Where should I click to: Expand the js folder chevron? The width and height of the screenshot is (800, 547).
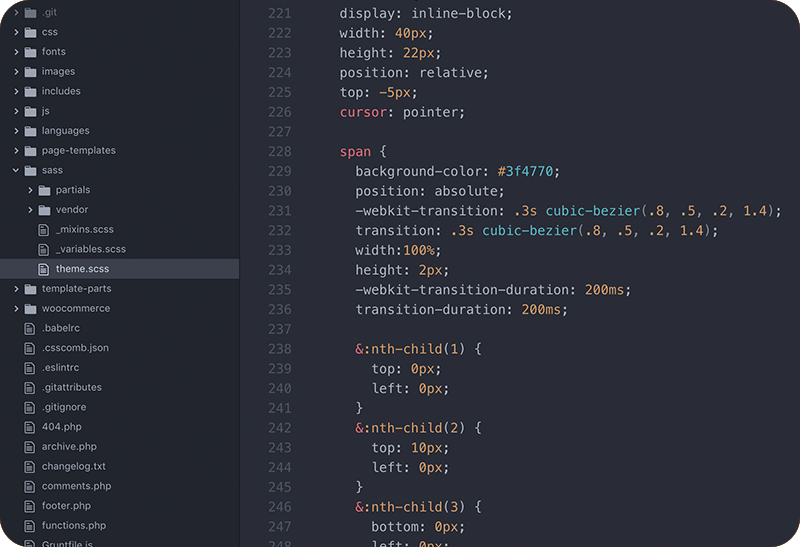pos(16,111)
